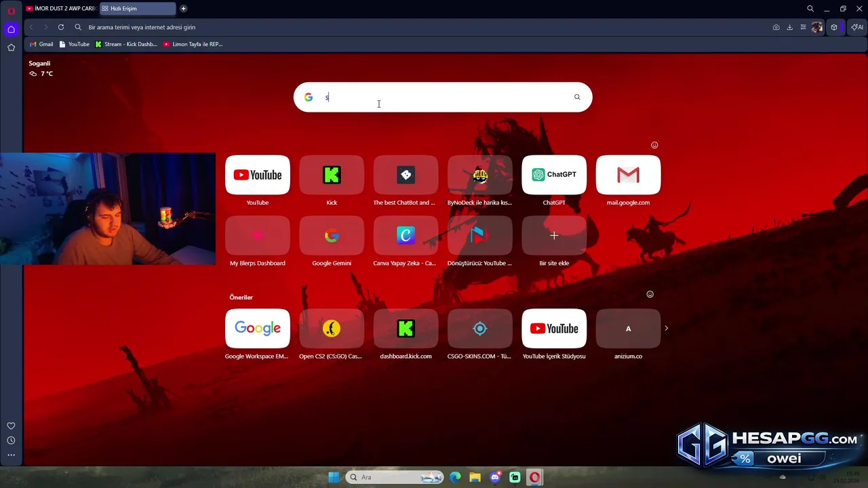This screenshot has width=868, height=488.
Task: Switch to the İMOR DUST 2 AWP tab
Action: click(x=60, y=9)
